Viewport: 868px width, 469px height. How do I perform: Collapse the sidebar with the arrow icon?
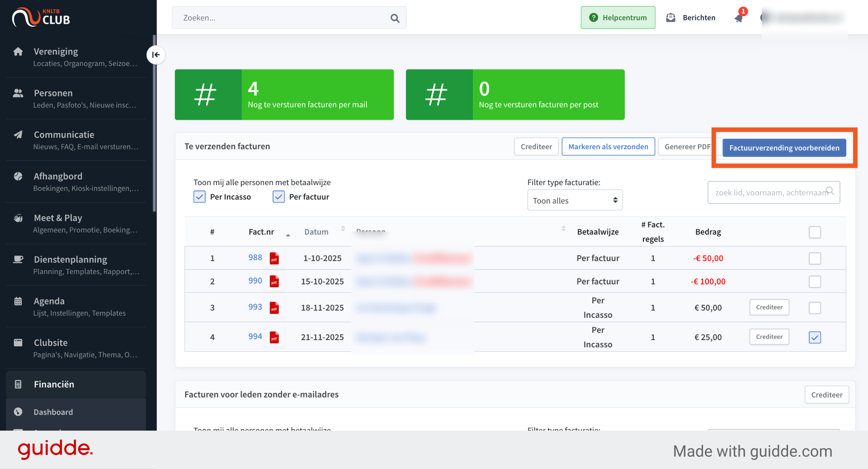coord(156,55)
